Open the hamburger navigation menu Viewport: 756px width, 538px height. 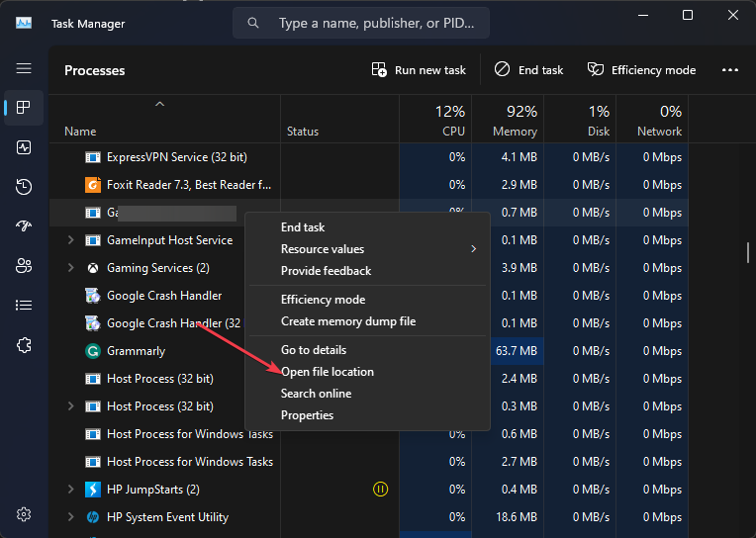point(24,68)
